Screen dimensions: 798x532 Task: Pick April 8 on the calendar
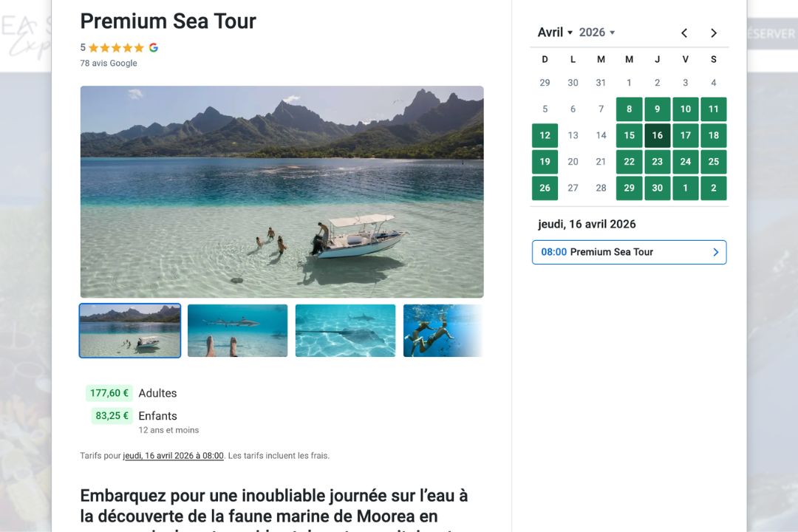pos(629,109)
